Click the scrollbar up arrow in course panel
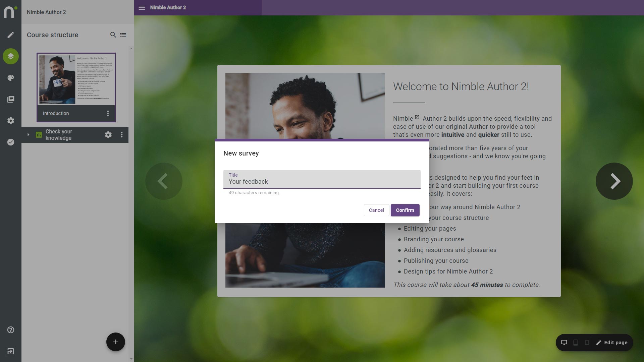Image resolution: width=644 pixels, height=362 pixels. [131, 49]
